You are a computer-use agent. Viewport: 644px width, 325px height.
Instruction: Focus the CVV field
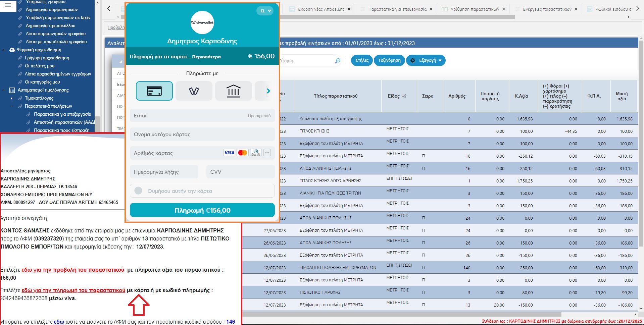(241, 172)
